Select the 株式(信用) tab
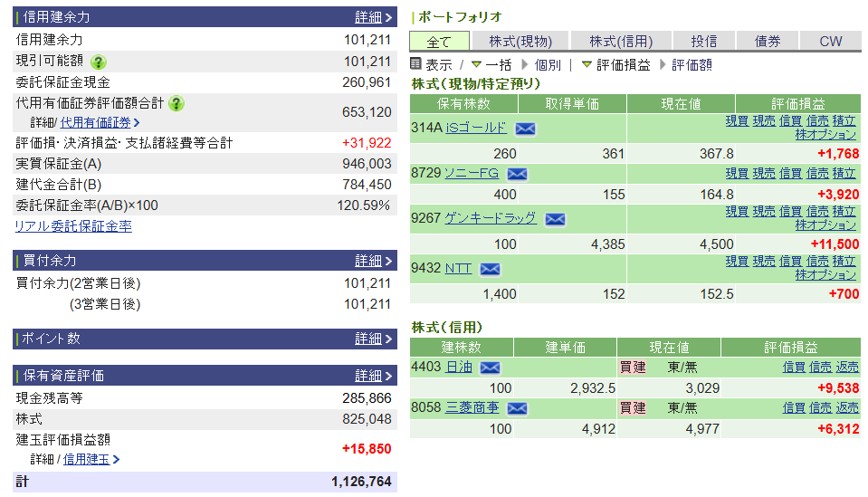Viewport: 868px width, 497px height. click(621, 42)
